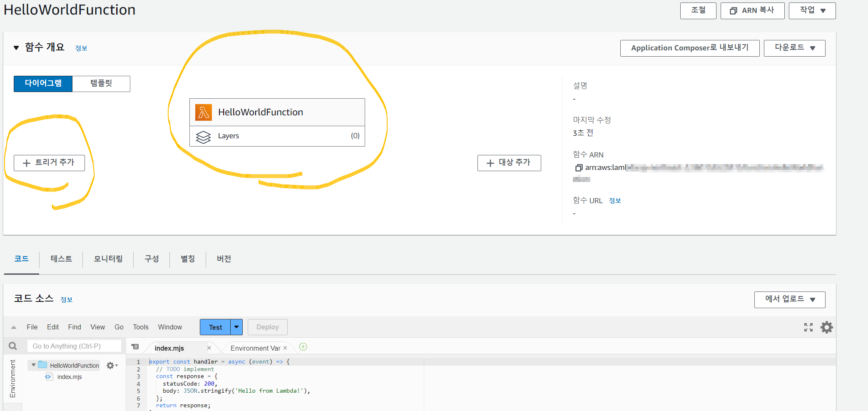
Task: Open 정보 link next to 코드 소스
Action: tap(66, 300)
